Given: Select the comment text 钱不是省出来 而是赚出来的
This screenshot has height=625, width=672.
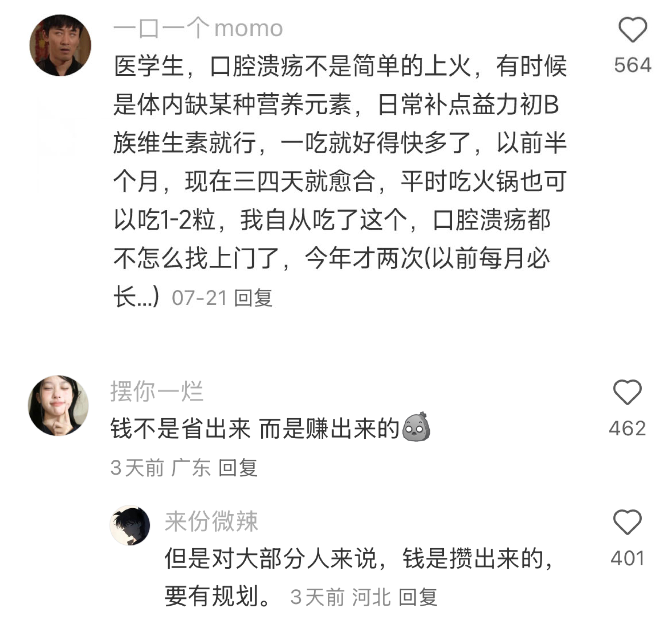Looking at the screenshot, I should click(255, 428).
